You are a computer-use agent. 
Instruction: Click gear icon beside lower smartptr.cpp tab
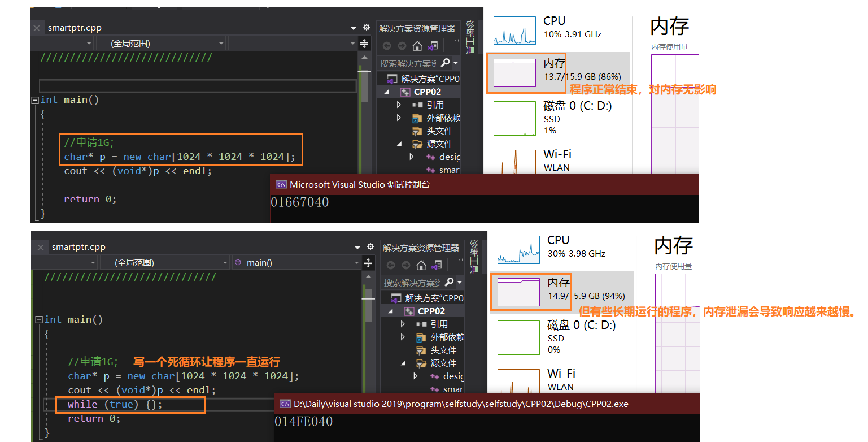(370, 246)
